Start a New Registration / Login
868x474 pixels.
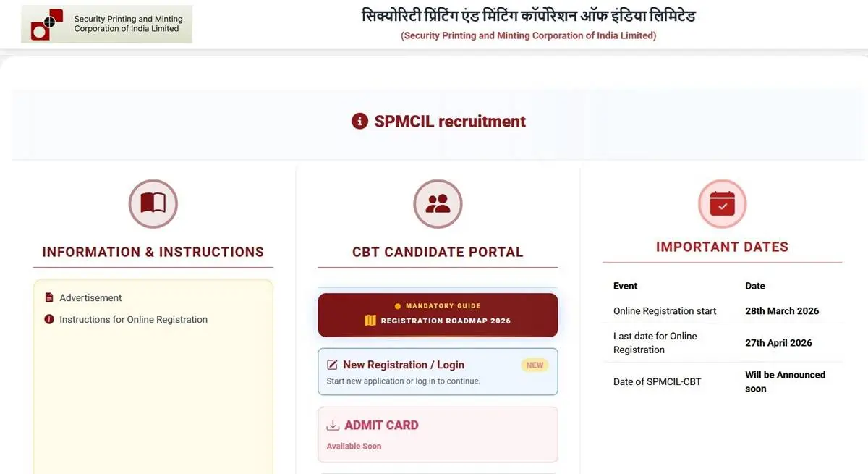point(437,371)
